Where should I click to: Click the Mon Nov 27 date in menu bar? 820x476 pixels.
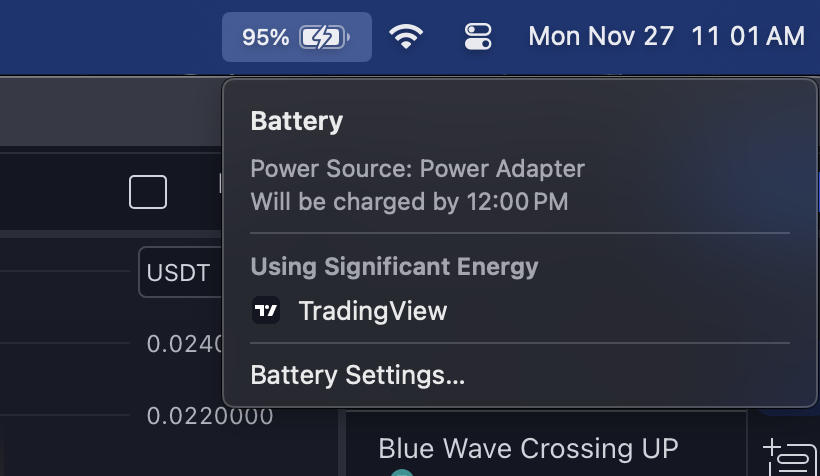pyautogui.click(x=601, y=37)
